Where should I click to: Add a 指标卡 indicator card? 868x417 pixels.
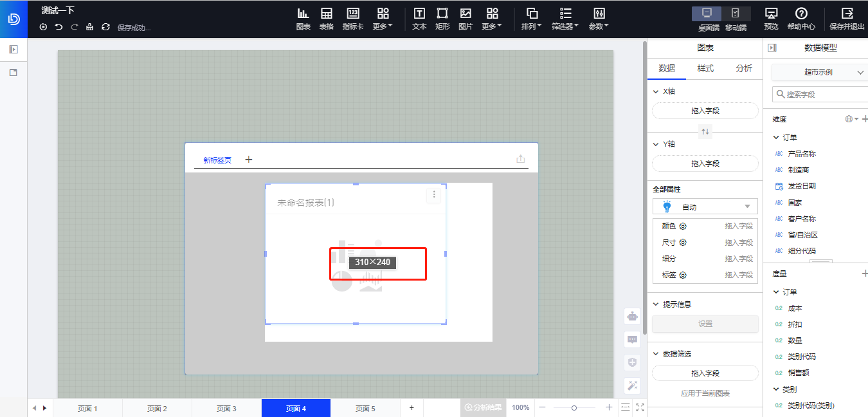(352, 17)
